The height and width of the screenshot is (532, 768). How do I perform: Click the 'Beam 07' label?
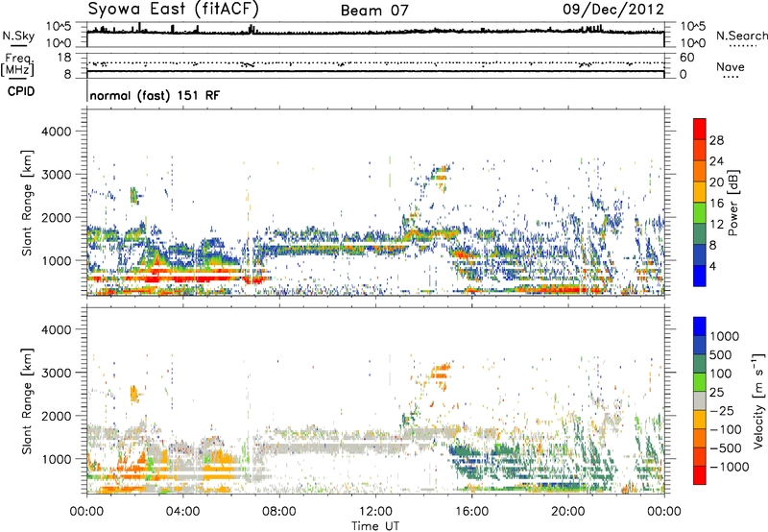[374, 11]
